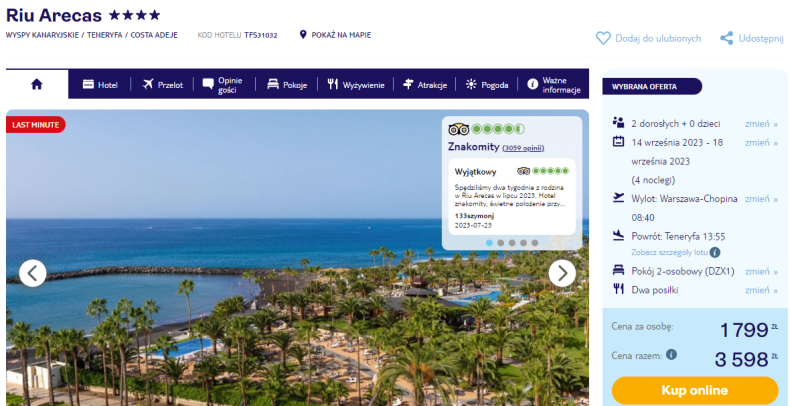The width and height of the screenshot is (790, 406).
Task: Open the home icon tab
Action: click(37, 84)
